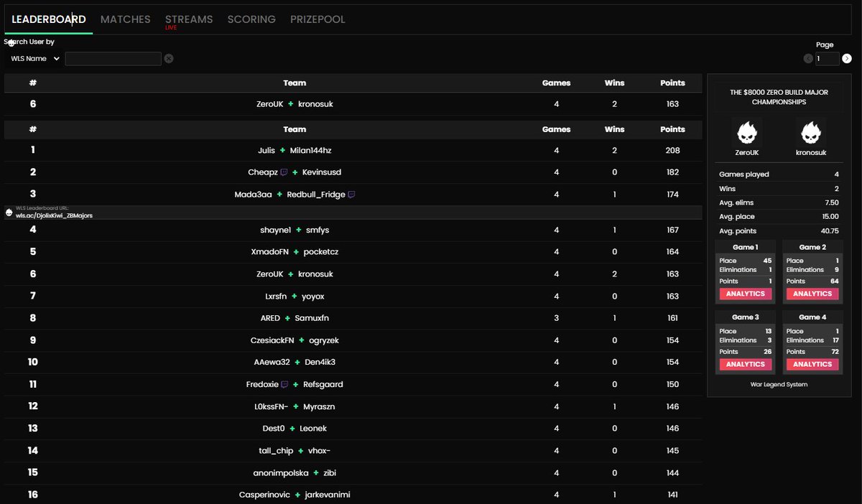Open Game 3 ANALYTICS
The image size is (862, 504).
point(745,364)
